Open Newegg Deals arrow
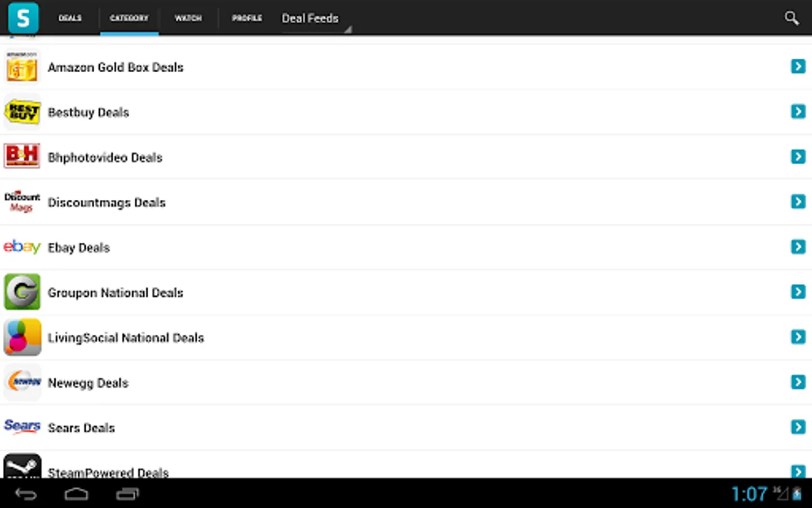812x508 pixels. [x=798, y=382]
